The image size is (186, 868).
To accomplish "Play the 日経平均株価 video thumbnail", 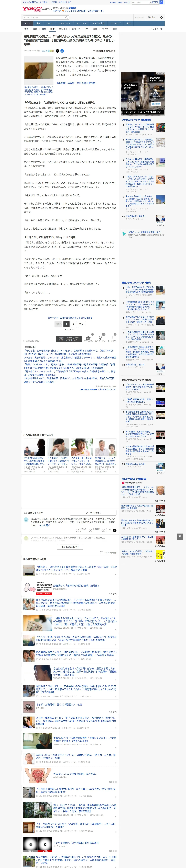I will (x=160, y=402).
